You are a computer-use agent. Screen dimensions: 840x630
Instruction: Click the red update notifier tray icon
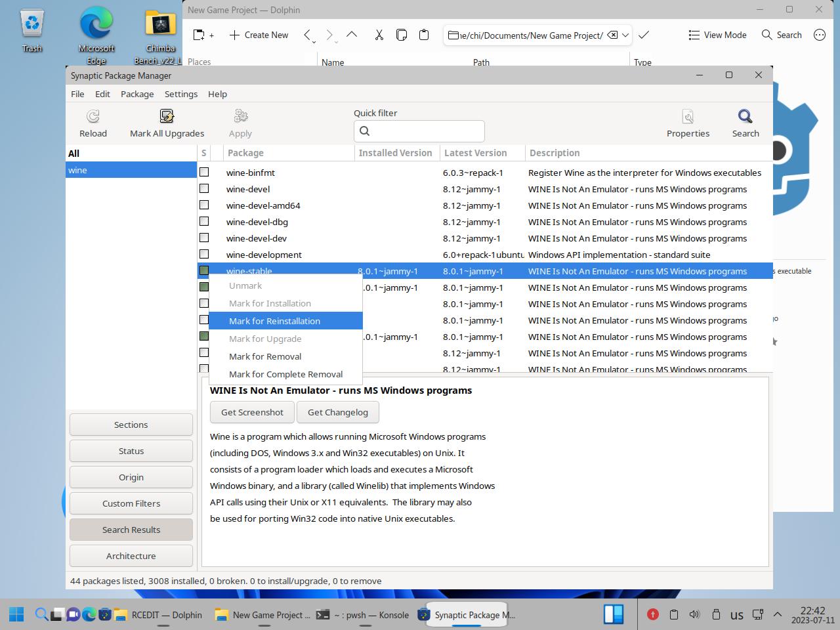(x=653, y=615)
